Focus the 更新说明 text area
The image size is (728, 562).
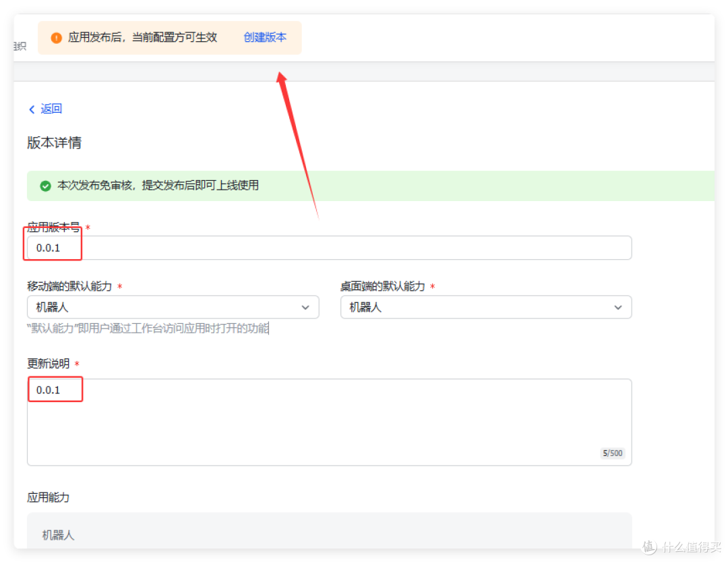(329, 422)
